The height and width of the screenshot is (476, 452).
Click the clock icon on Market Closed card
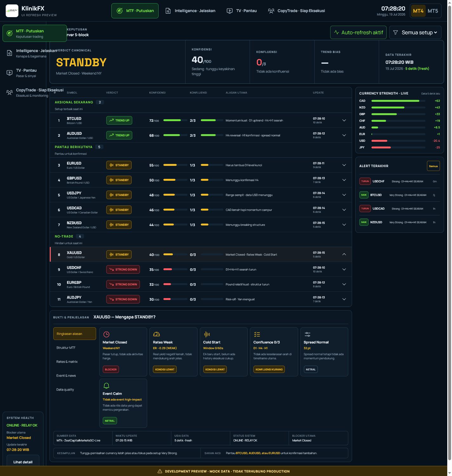pyautogui.click(x=106, y=334)
